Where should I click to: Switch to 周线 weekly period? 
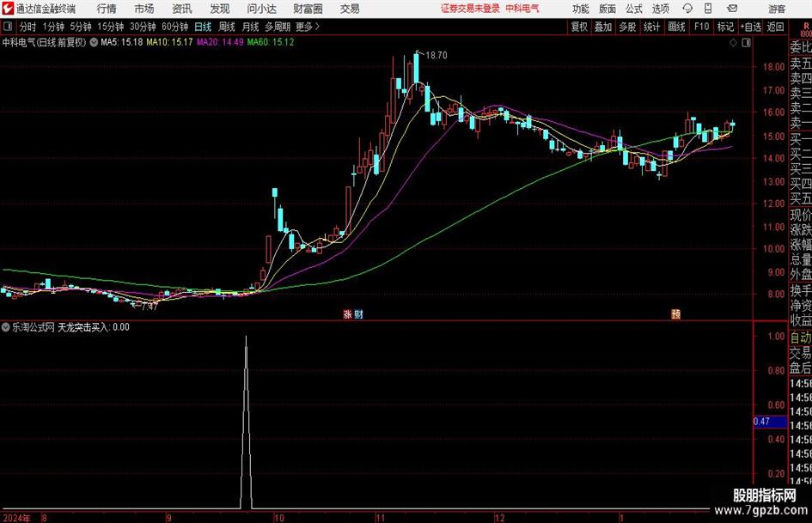[226, 27]
